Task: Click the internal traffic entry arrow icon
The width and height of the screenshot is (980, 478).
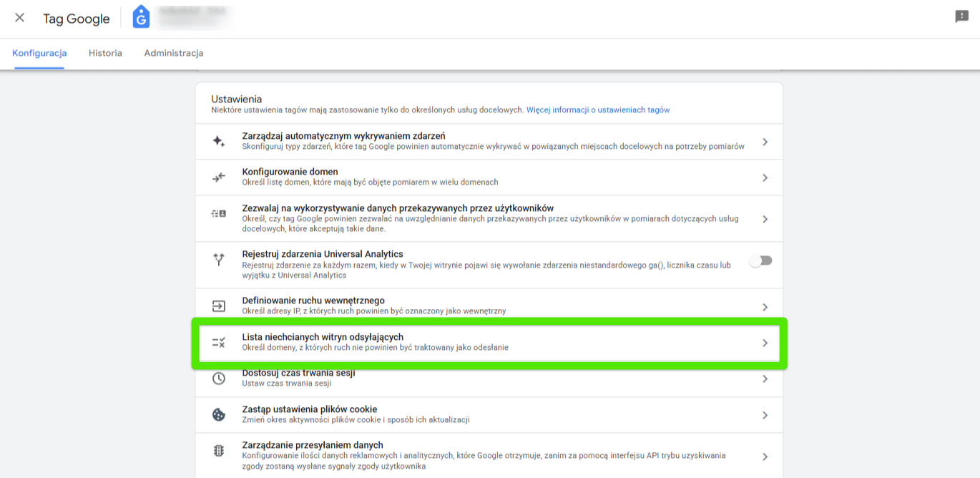Action: [x=219, y=306]
